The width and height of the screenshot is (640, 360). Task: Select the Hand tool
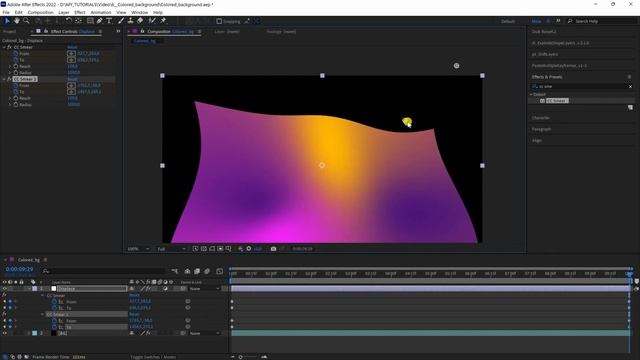[17, 21]
